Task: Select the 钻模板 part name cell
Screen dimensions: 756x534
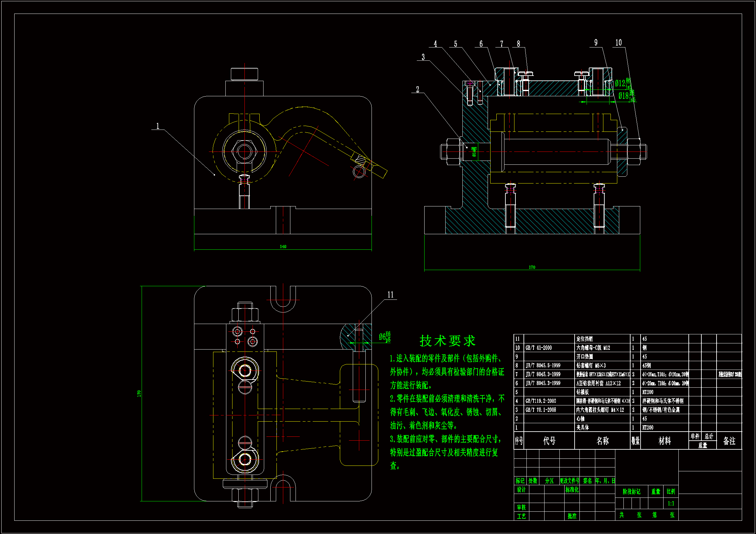Action: coord(582,392)
